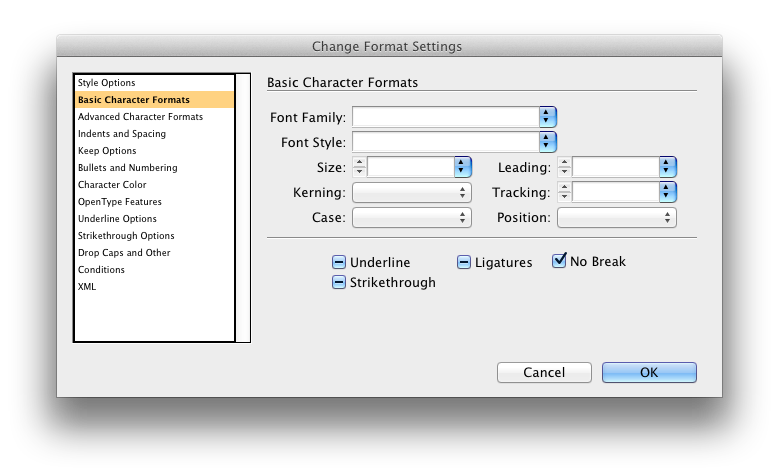The width and height of the screenshot is (779, 476).
Task: Click the Tracking value field
Action: click(x=616, y=192)
